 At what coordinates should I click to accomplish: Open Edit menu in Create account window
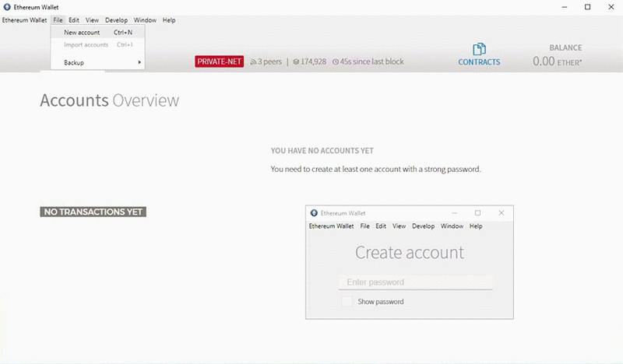(x=381, y=226)
